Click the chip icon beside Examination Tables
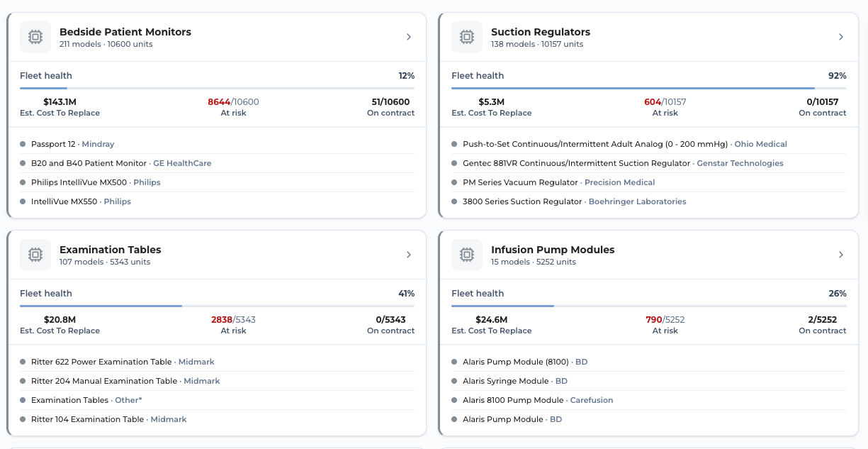 click(x=35, y=255)
